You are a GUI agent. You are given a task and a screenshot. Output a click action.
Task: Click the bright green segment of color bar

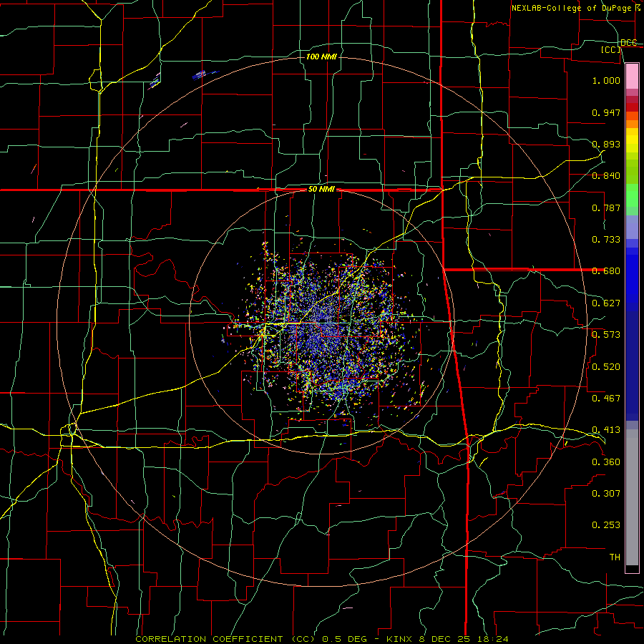click(632, 195)
